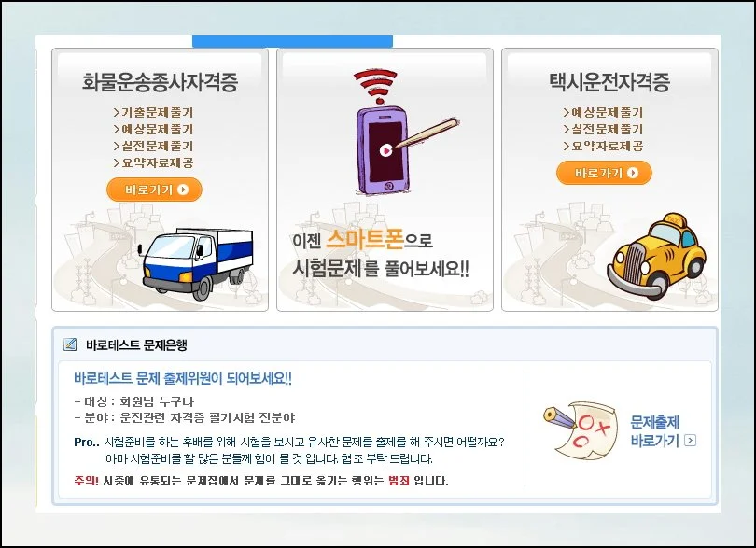Click arrow box next to 문제출제 바로가기
Image resolution: width=756 pixels, height=548 pixels.
click(690, 440)
